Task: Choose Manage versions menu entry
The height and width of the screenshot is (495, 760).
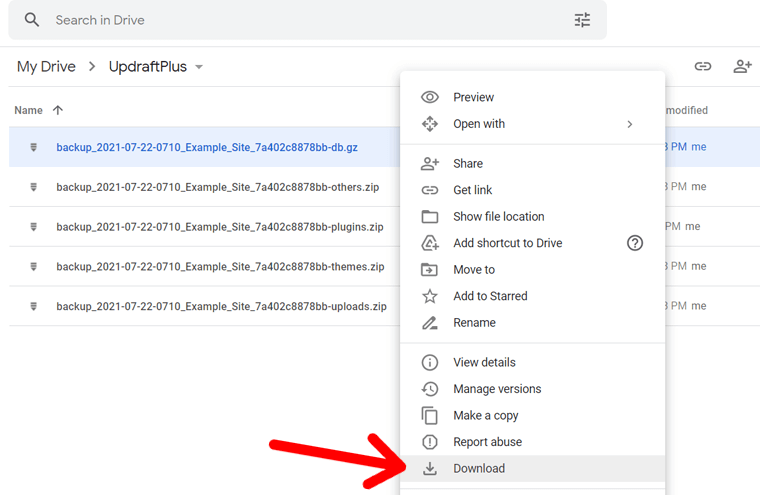Action: [x=532, y=389]
